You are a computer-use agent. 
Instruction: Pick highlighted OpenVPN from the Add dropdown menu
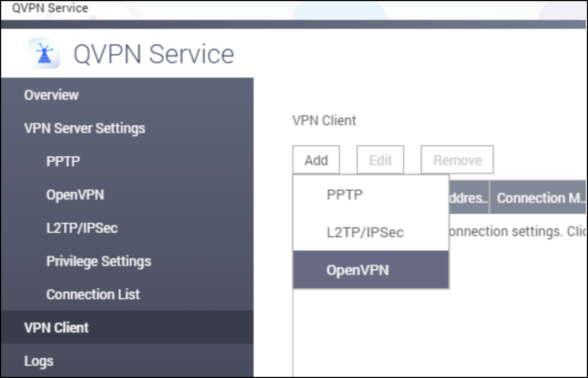click(358, 270)
